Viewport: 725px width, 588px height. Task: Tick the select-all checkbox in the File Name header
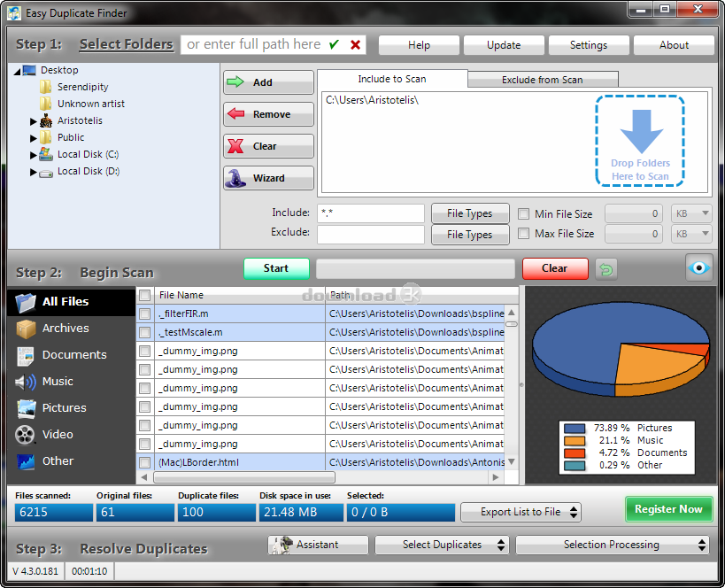[144, 295]
